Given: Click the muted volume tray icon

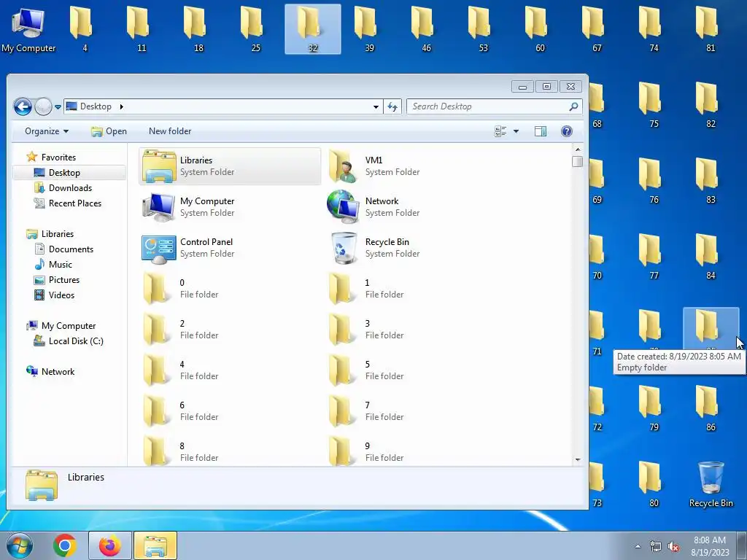Looking at the screenshot, I should tap(673, 547).
